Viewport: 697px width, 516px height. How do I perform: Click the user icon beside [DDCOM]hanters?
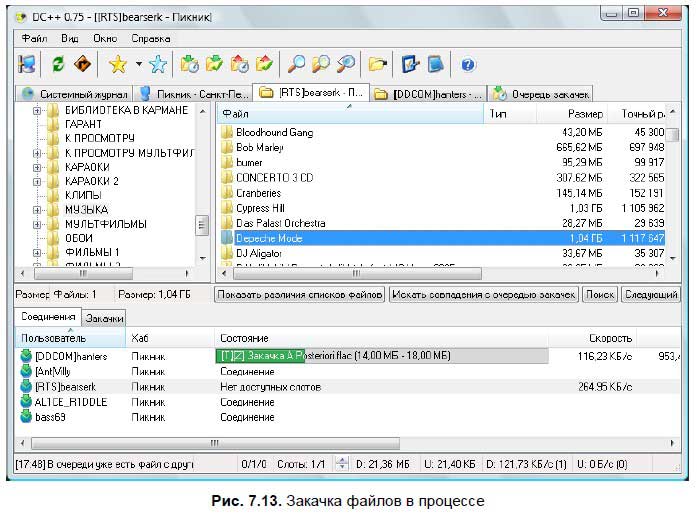tap(26, 356)
